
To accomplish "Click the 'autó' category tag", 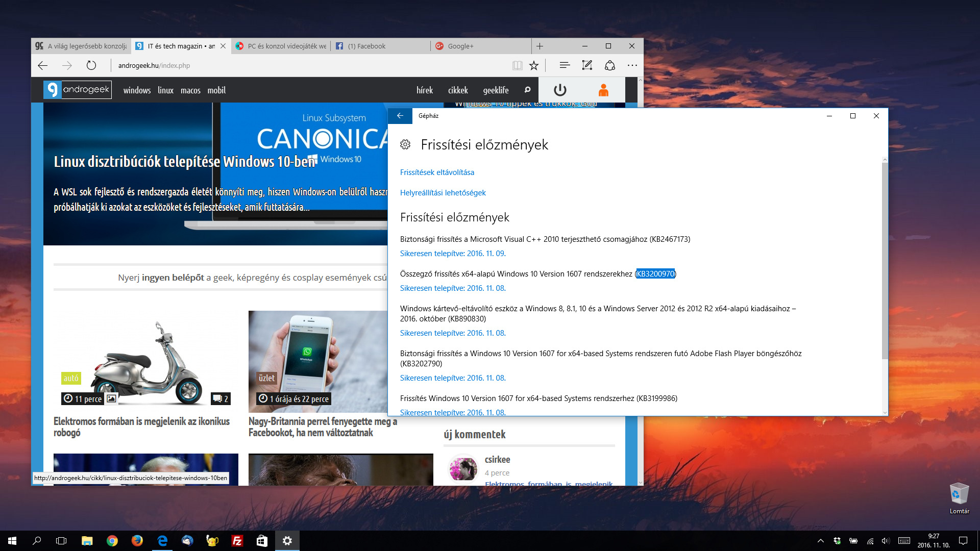I will (71, 378).
